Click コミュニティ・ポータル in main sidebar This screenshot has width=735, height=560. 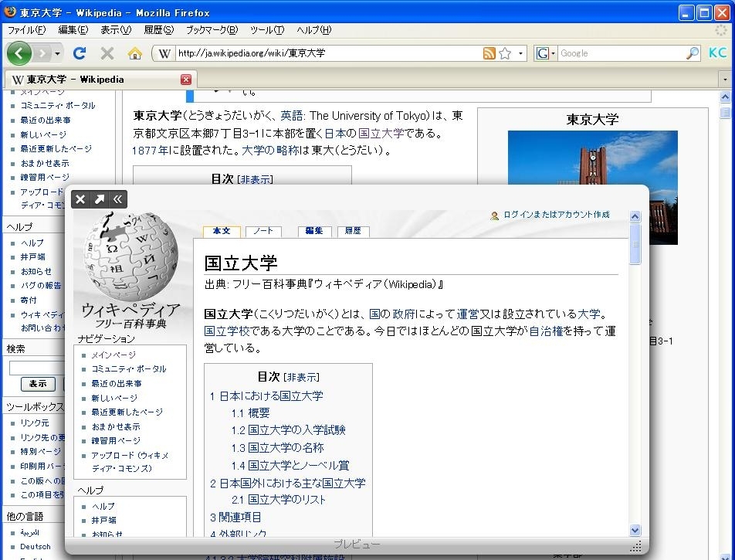point(58,106)
